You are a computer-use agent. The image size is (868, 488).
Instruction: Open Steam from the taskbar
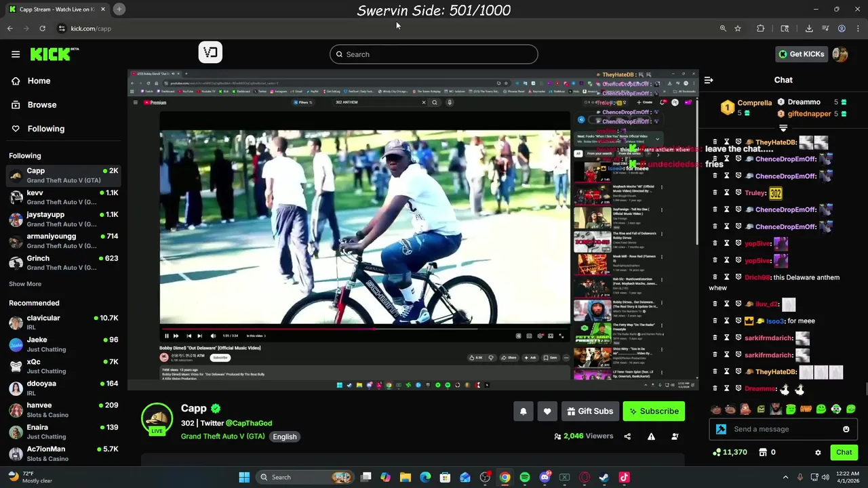[x=604, y=477]
